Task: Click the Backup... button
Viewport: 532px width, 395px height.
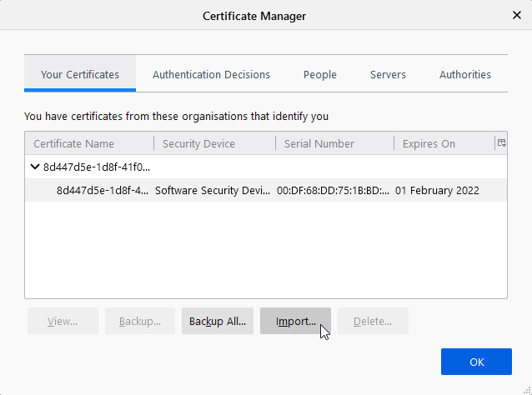Action: click(140, 321)
